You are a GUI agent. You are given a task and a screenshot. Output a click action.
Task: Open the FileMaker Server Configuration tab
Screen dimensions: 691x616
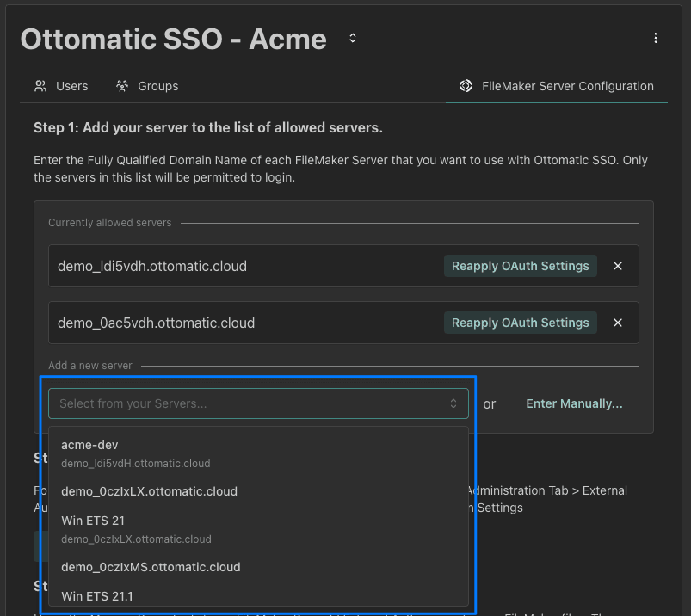567,86
